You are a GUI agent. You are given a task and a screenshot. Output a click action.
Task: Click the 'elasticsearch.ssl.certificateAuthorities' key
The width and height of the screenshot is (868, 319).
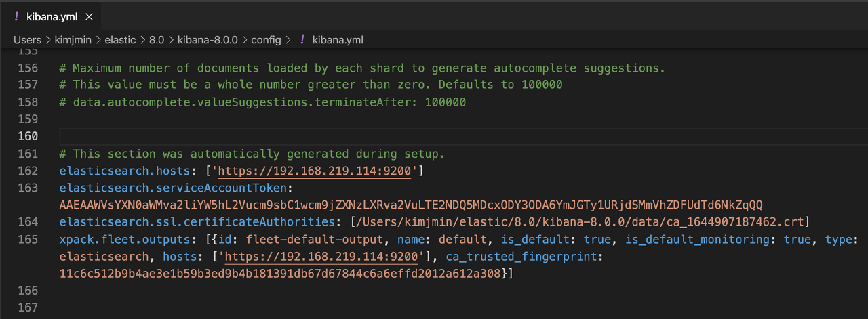point(196,221)
